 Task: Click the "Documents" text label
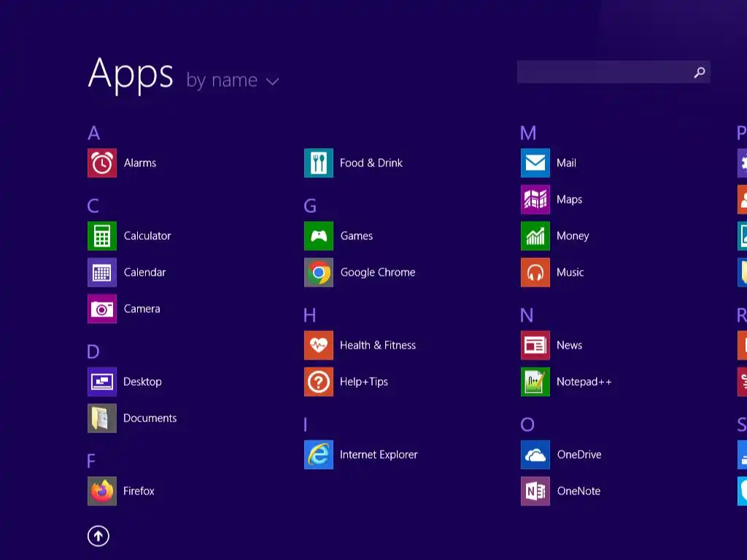pyautogui.click(x=150, y=418)
